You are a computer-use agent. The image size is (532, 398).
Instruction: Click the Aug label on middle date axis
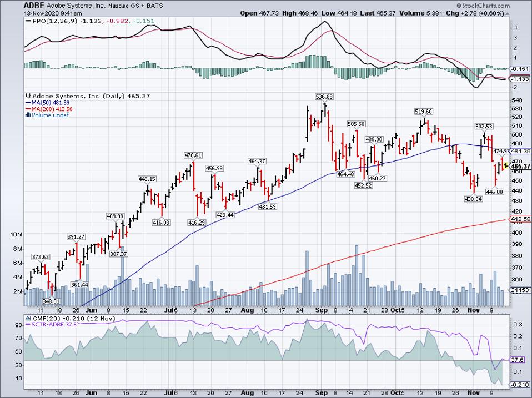pyautogui.click(x=247, y=310)
